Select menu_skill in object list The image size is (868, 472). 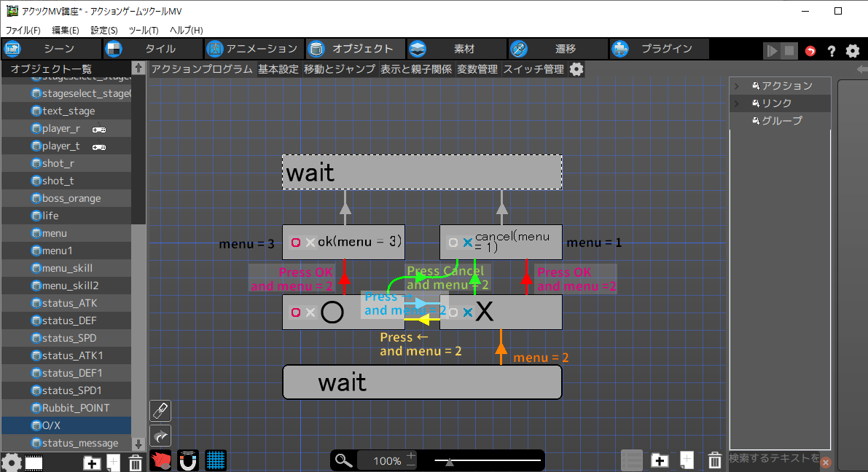click(x=67, y=268)
